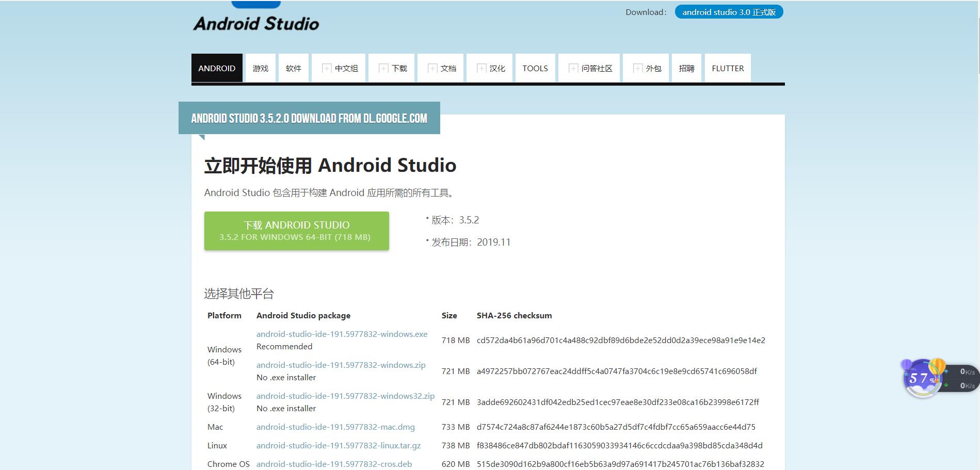Download android-studio-ide-191.5977832-windows.exe
980x470 pixels.
342,334
